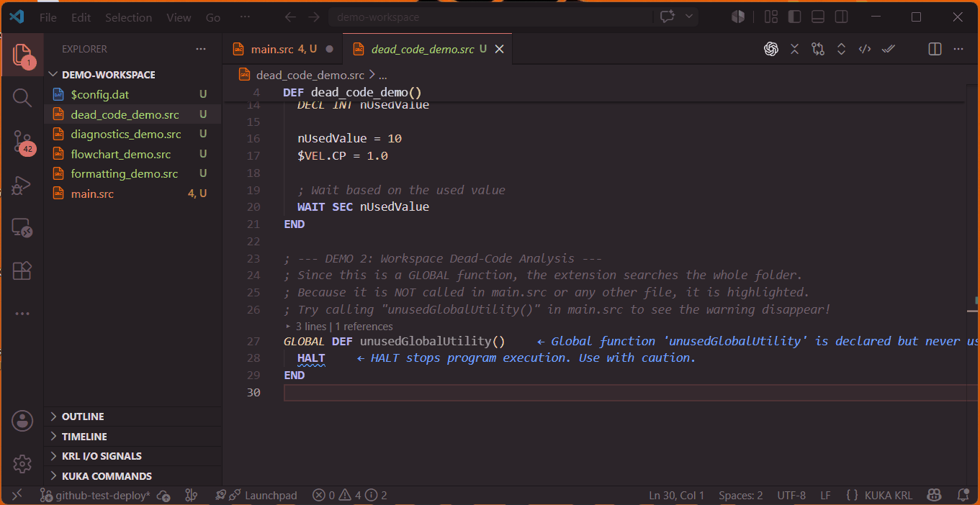The height and width of the screenshot is (505, 980).
Task: Open the Manage gear icon
Action: (22, 463)
